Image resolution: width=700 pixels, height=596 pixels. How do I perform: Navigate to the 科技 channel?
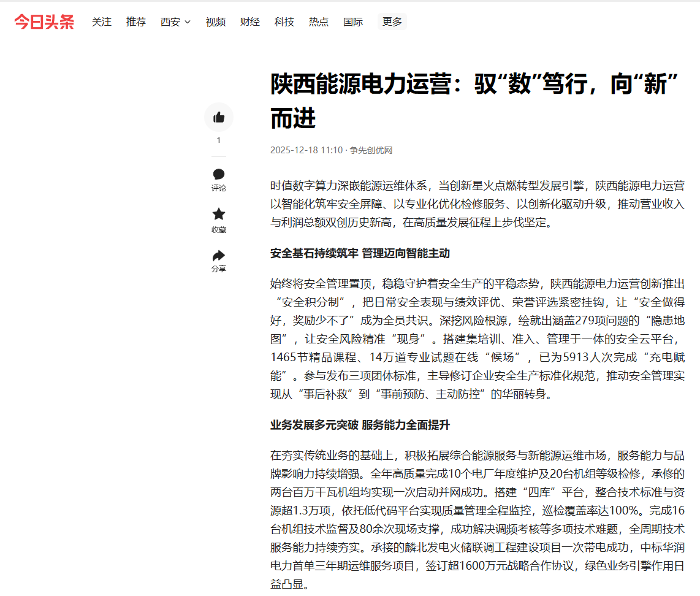click(284, 22)
